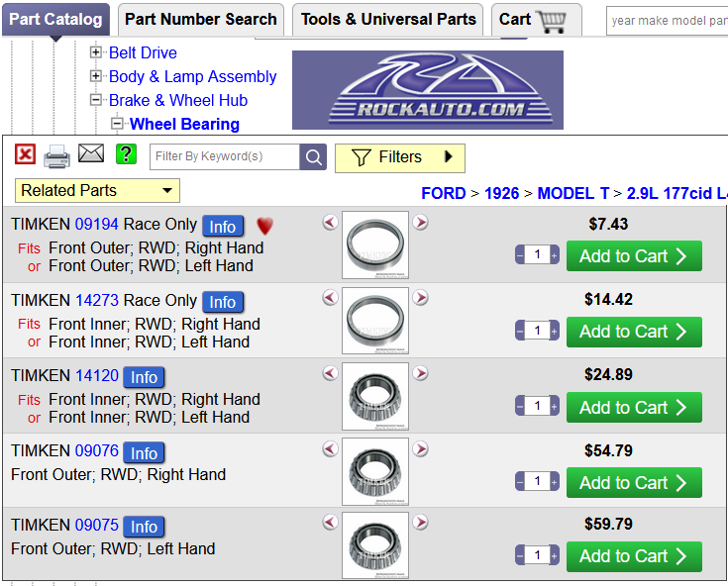Viewport: 728px width, 586px height.
Task: Click the Filter By Keyword input field
Action: (x=224, y=156)
